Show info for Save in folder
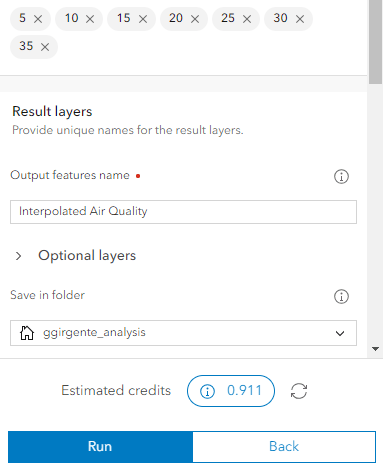Viewport: 383px width, 467px height. tap(341, 296)
